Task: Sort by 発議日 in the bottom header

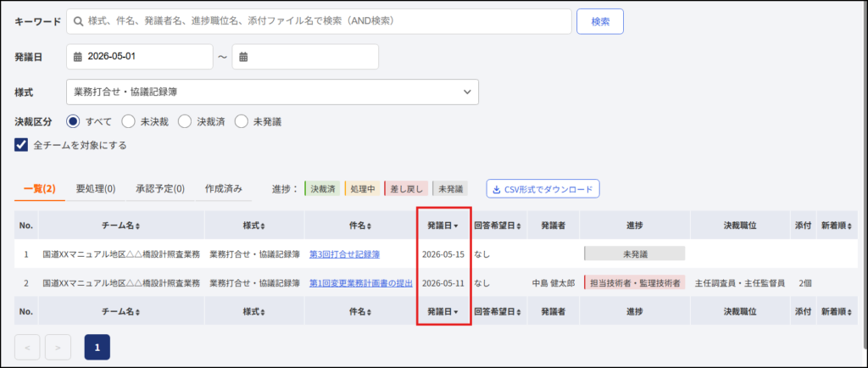Action: [x=442, y=311]
